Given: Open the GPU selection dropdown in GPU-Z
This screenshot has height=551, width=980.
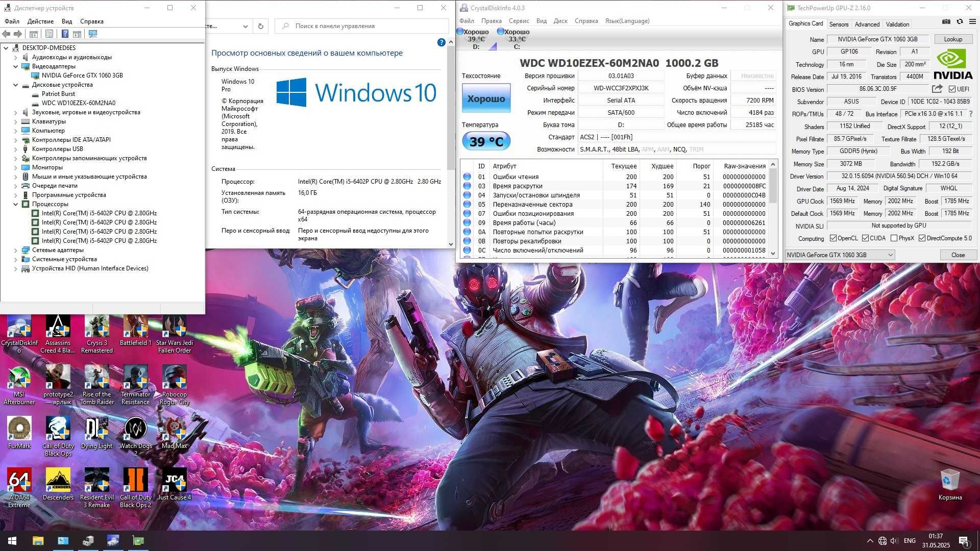Looking at the screenshot, I should click(x=840, y=255).
